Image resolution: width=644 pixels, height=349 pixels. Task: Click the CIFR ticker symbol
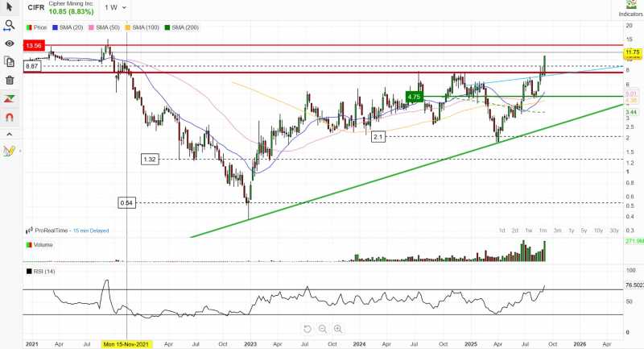pos(36,6)
